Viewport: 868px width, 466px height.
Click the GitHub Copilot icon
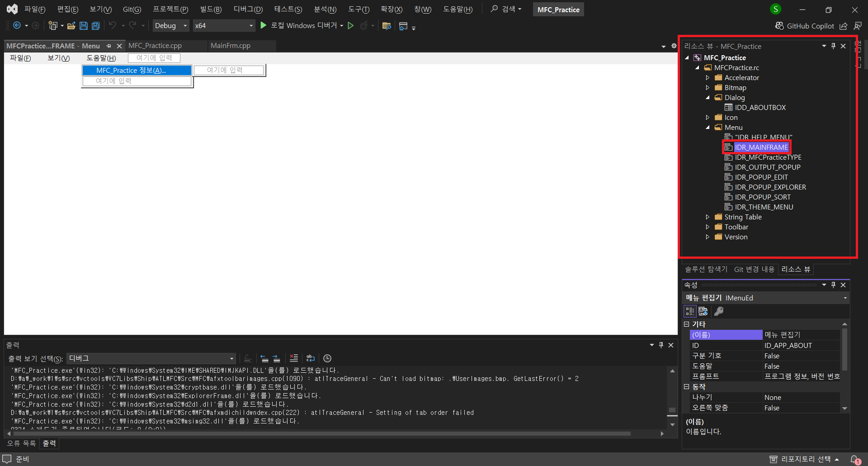(x=779, y=26)
